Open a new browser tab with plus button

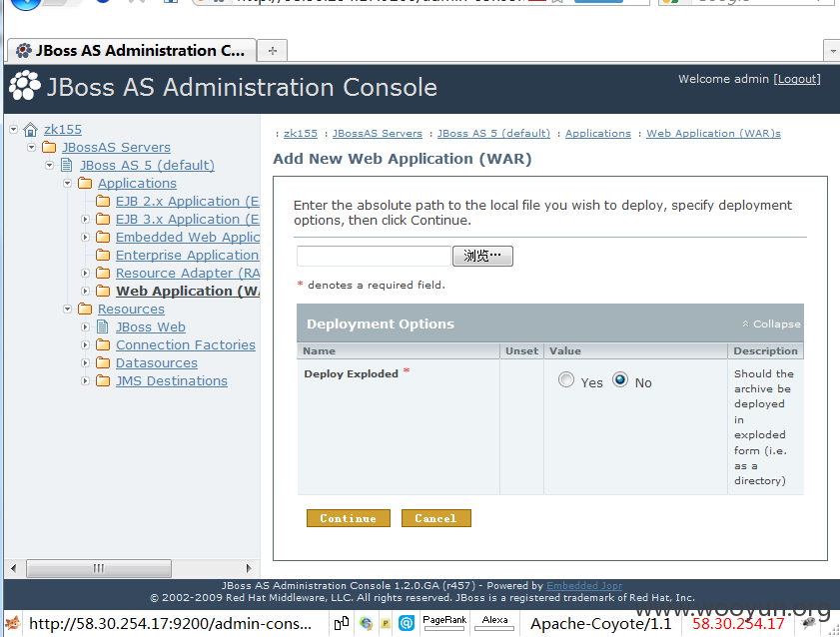tap(272, 51)
